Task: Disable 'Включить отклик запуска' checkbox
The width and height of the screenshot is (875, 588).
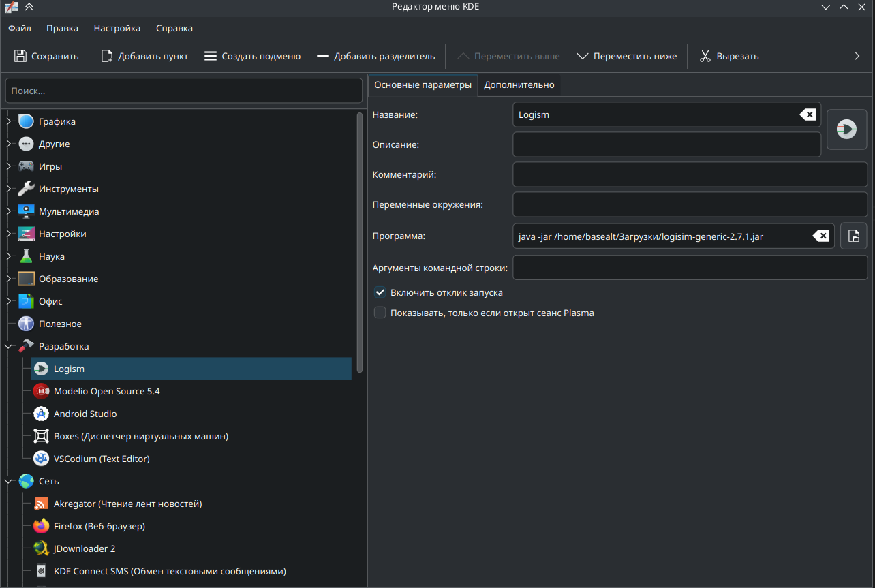Action: (x=380, y=292)
